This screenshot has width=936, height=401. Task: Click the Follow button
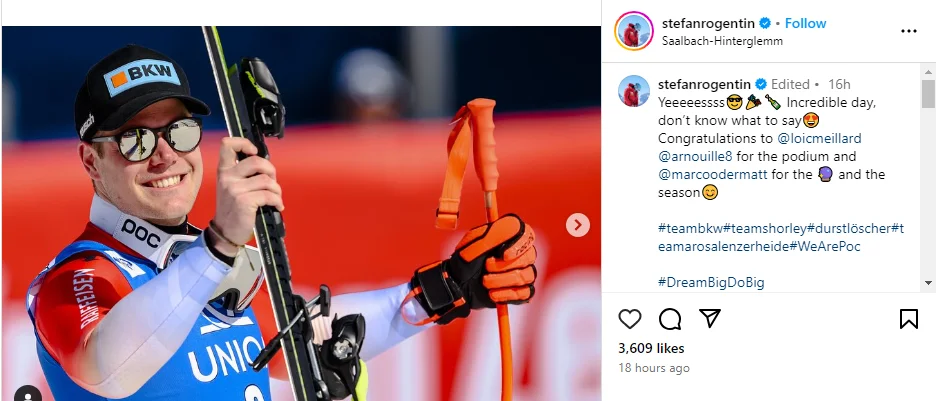click(x=805, y=23)
